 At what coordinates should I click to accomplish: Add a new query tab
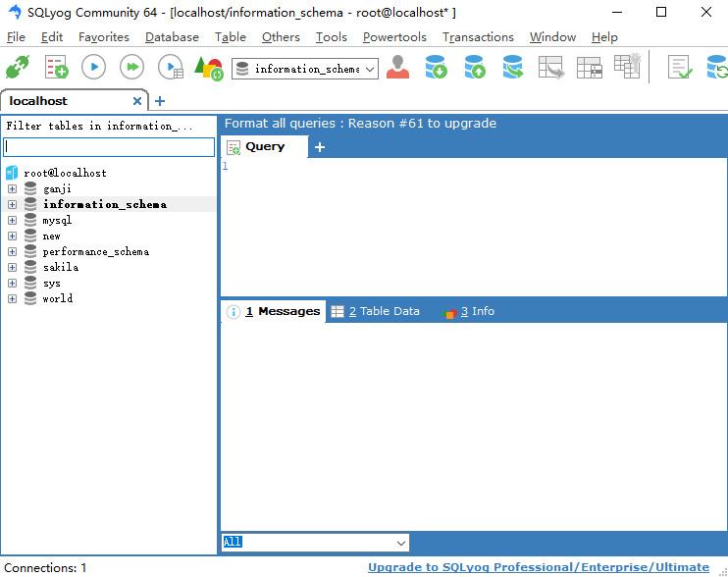click(x=320, y=147)
